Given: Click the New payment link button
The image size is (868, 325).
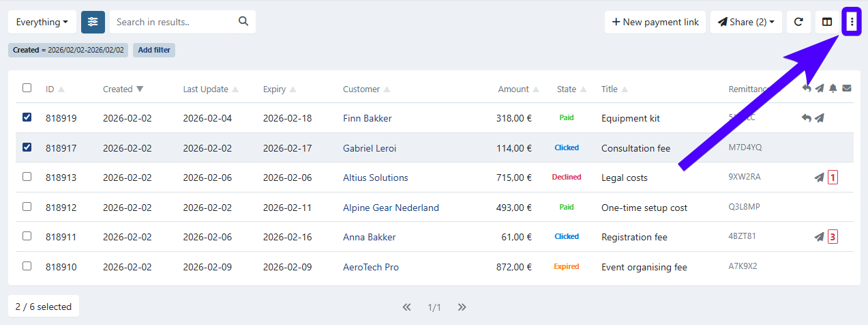Looking at the screenshot, I should pos(655,22).
